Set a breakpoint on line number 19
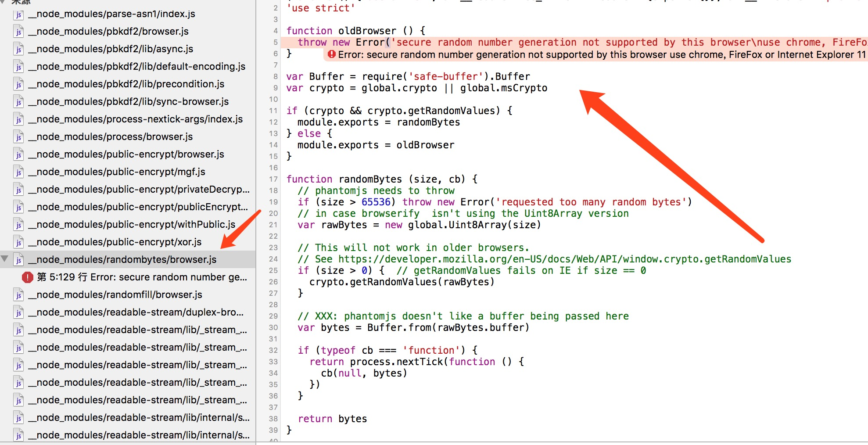This screenshot has width=868, height=445. pyautogui.click(x=273, y=202)
